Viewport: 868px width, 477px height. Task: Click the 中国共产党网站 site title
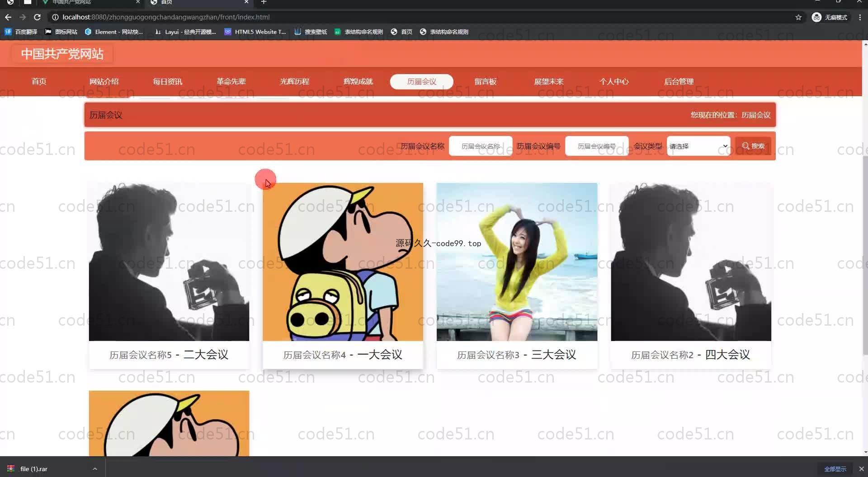pyautogui.click(x=62, y=54)
